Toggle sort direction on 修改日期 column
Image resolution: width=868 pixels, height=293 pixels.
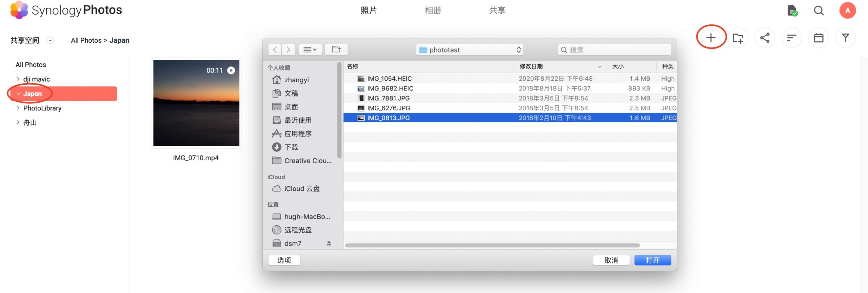pos(599,67)
